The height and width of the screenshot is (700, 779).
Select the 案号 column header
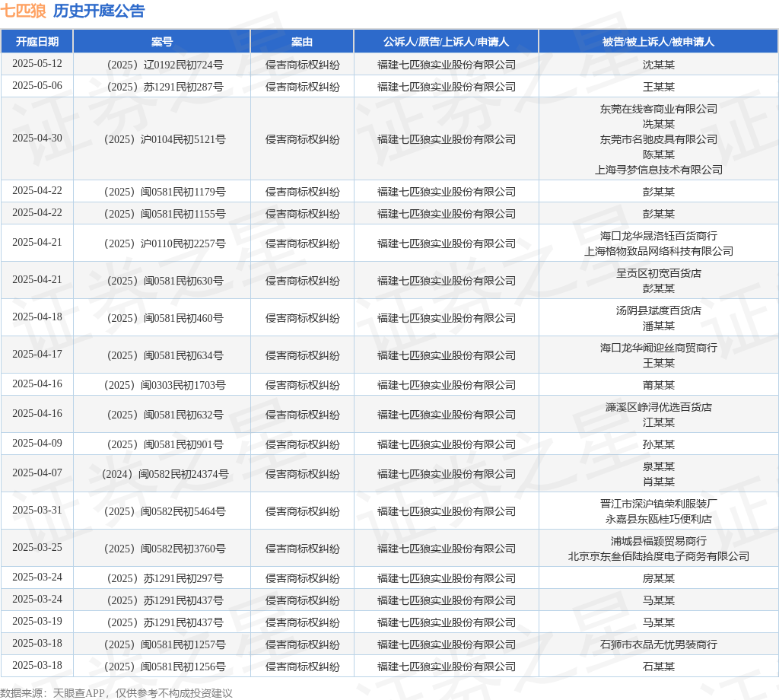162,42
